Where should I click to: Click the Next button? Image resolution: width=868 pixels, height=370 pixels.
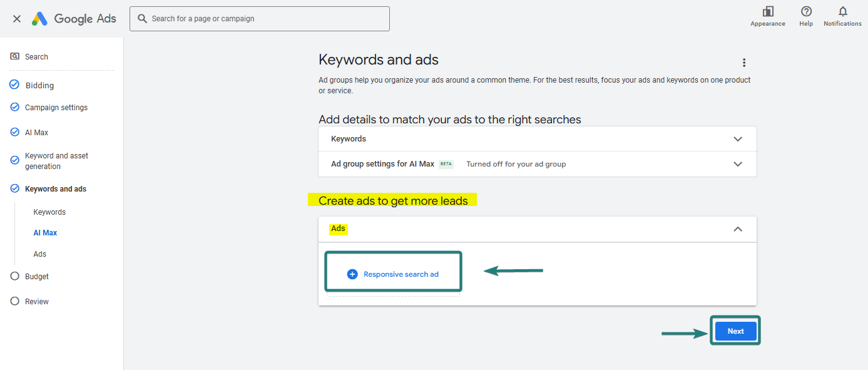pyautogui.click(x=735, y=331)
